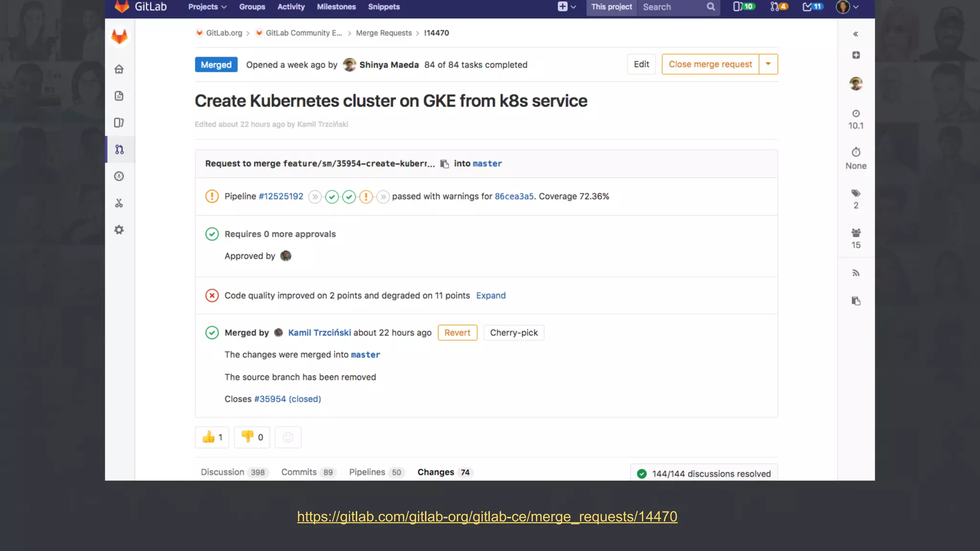Open todos counter icon showing 11
Screen dimensions: 980x551
813,7
